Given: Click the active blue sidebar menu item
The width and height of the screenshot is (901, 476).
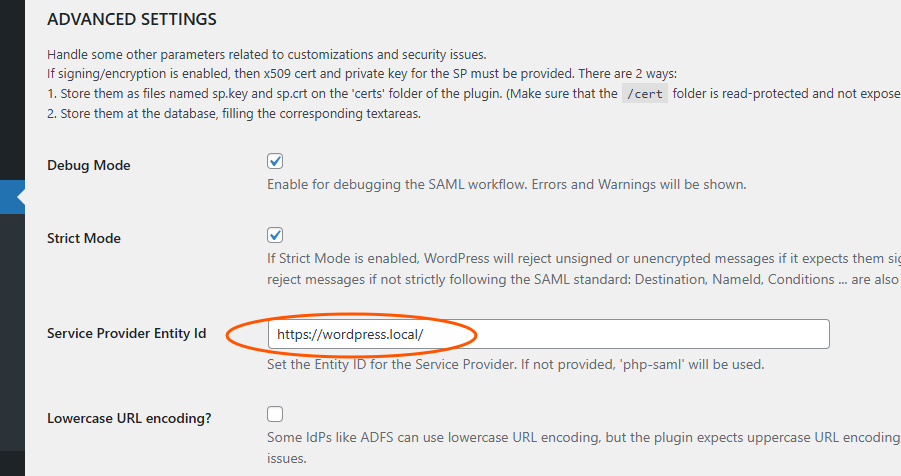Looking at the screenshot, I should [x=12, y=196].
